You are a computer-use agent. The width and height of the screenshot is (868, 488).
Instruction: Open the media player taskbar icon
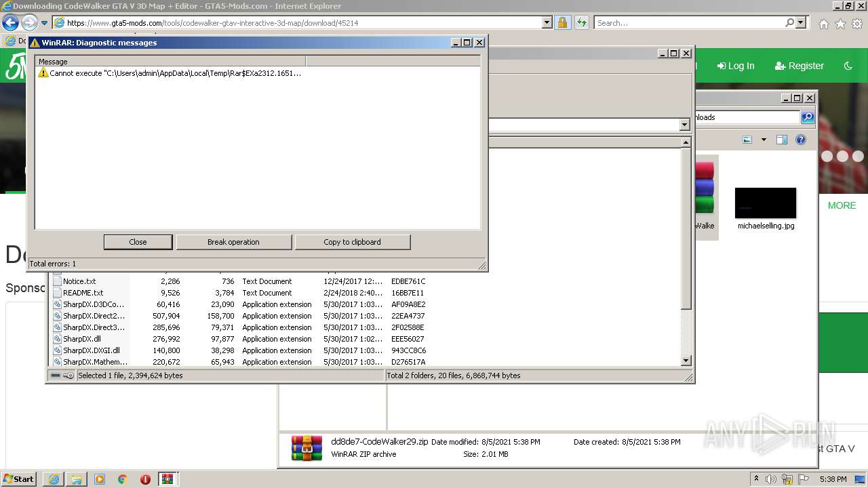pos(100,479)
